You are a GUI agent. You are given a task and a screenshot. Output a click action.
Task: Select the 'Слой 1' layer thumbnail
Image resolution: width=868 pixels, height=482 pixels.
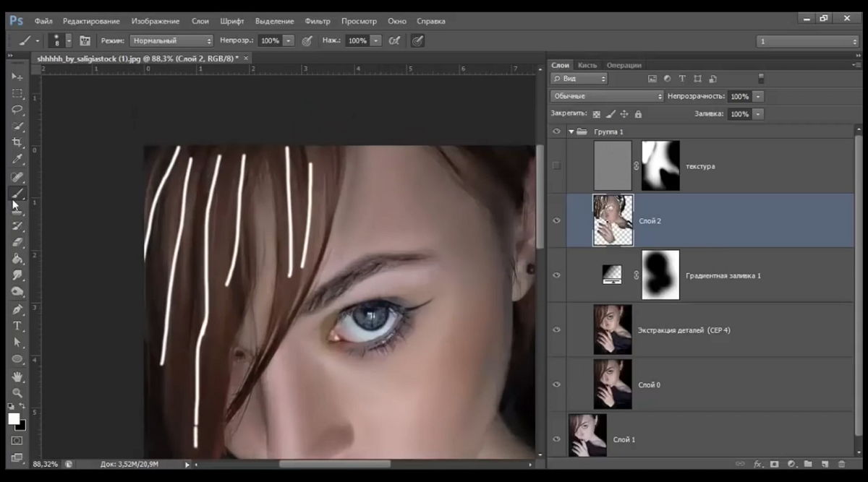(x=587, y=435)
